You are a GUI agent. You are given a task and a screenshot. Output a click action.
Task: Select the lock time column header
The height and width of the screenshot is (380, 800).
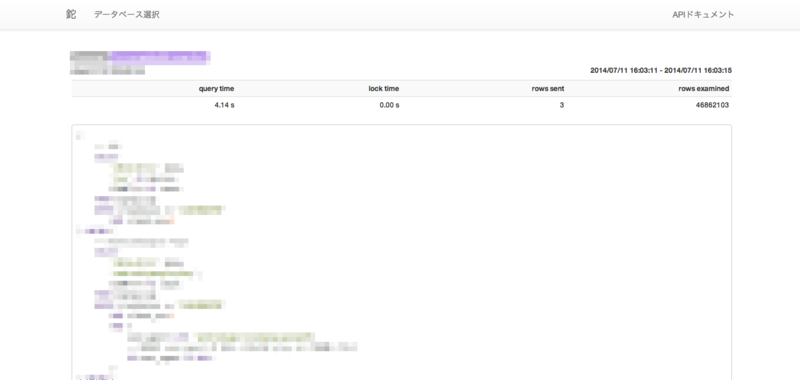point(384,89)
